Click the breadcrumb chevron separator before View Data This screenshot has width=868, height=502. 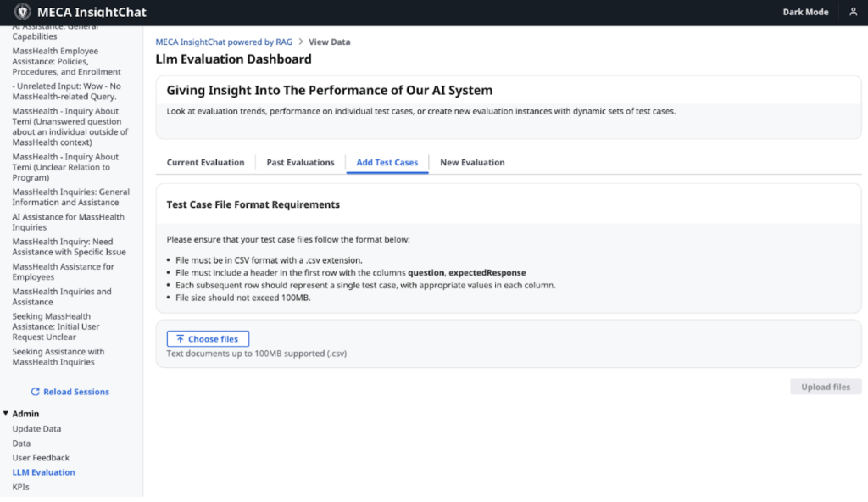click(301, 42)
